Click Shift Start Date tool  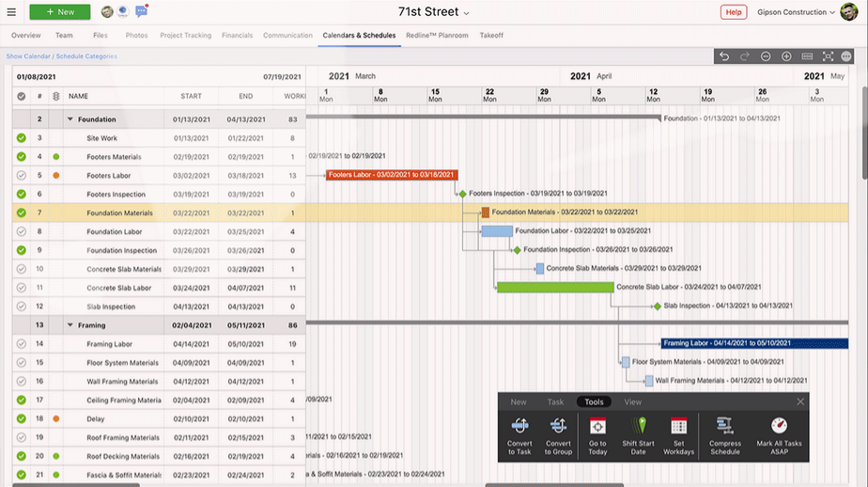638,436
